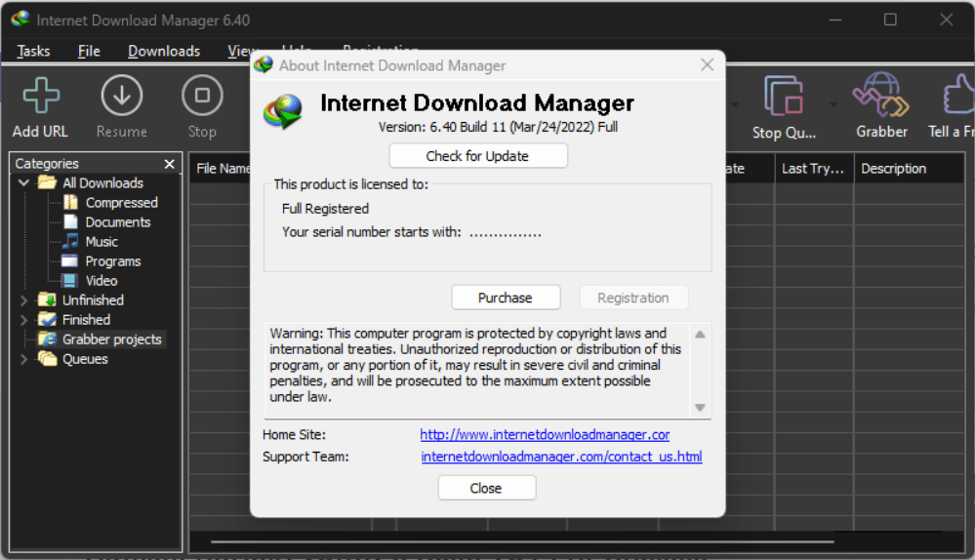The height and width of the screenshot is (560, 975).
Task: Collapse the All Downloads tree node
Action: tap(24, 182)
